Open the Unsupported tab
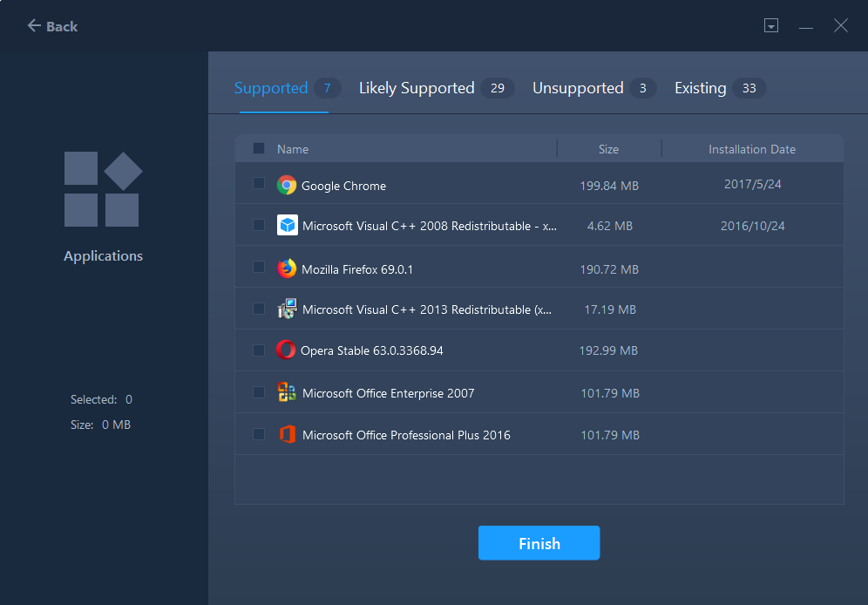This screenshot has width=868, height=605. tap(578, 88)
